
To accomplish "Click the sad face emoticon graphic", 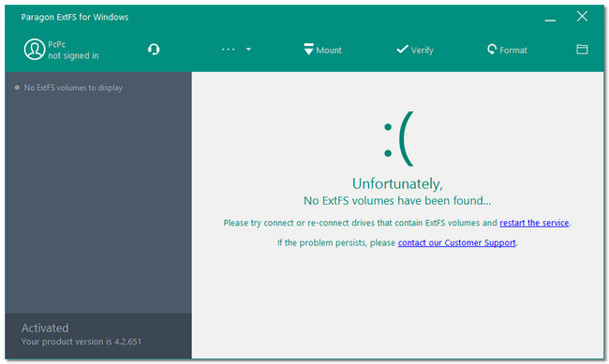I will click(398, 138).
